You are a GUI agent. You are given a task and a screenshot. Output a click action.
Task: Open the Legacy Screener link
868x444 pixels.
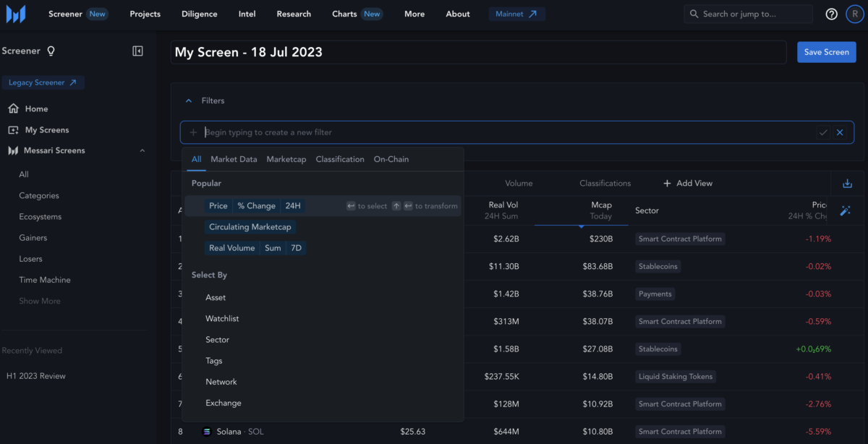(x=43, y=82)
